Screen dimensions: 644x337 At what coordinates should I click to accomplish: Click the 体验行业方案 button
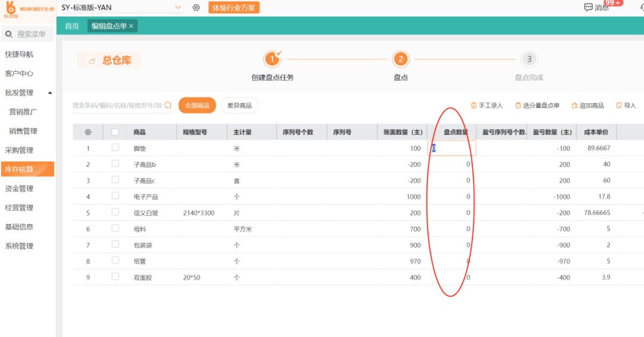click(x=234, y=7)
